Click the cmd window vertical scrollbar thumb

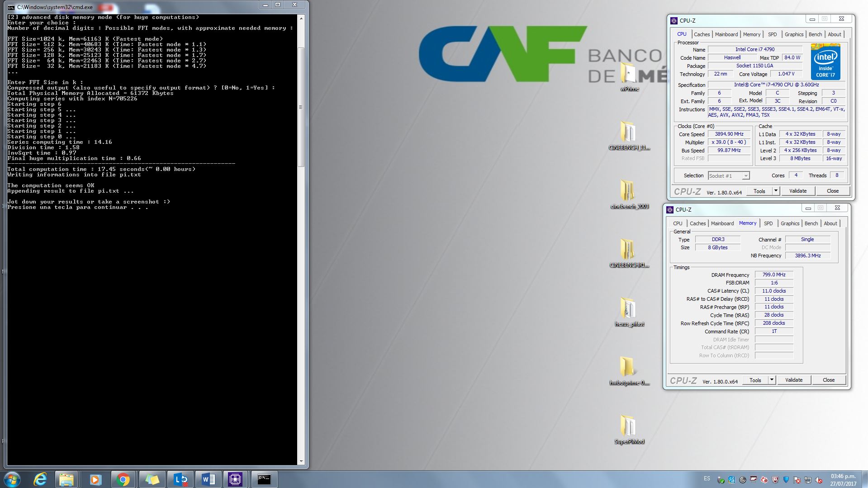point(301,107)
